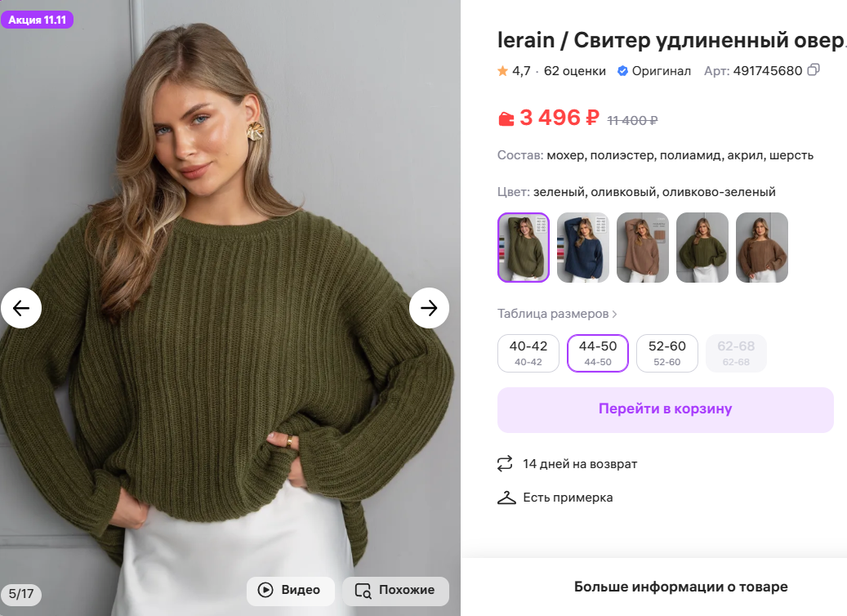
Task: Expand the Таблица размеров section
Action: pos(556,313)
